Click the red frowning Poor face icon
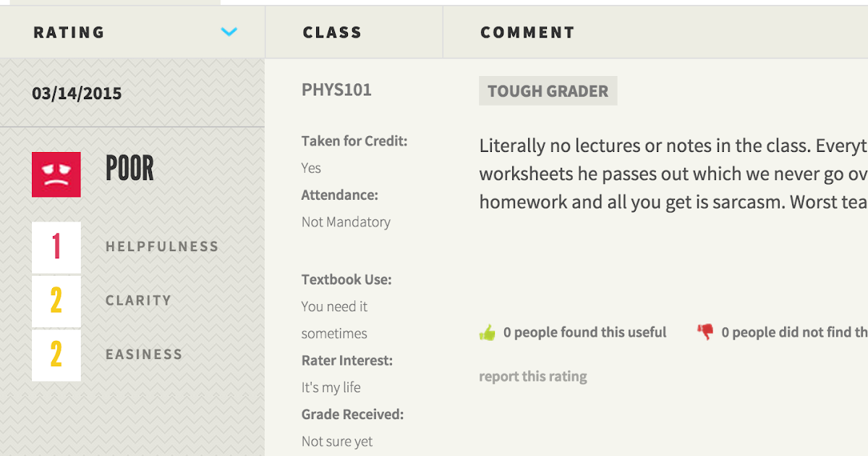The height and width of the screenshot is (456, 868). [56, 174]
